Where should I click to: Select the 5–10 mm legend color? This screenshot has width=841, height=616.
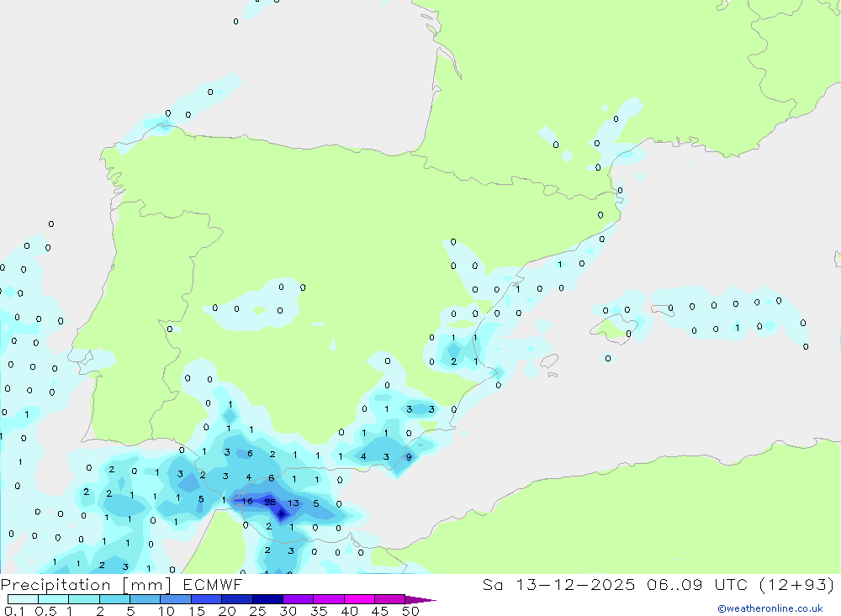[145, 599]
